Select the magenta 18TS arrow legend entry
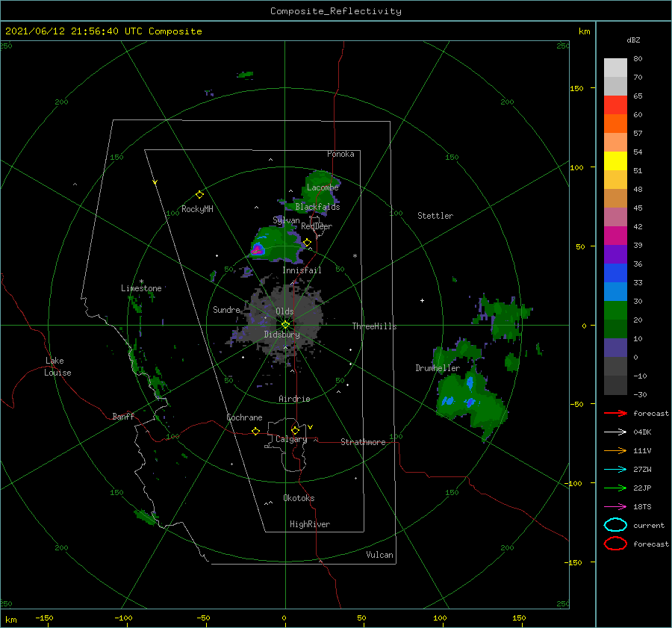The image size is (672, 628). 615,507
